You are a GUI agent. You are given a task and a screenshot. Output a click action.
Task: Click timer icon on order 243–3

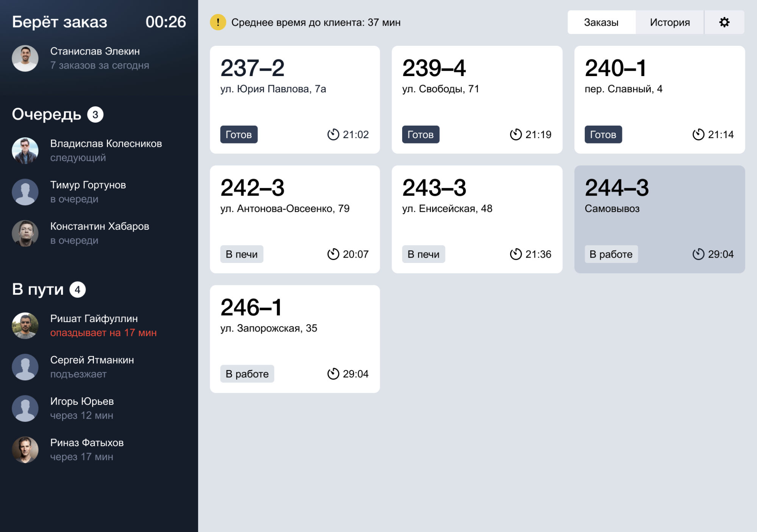point(515,254)
